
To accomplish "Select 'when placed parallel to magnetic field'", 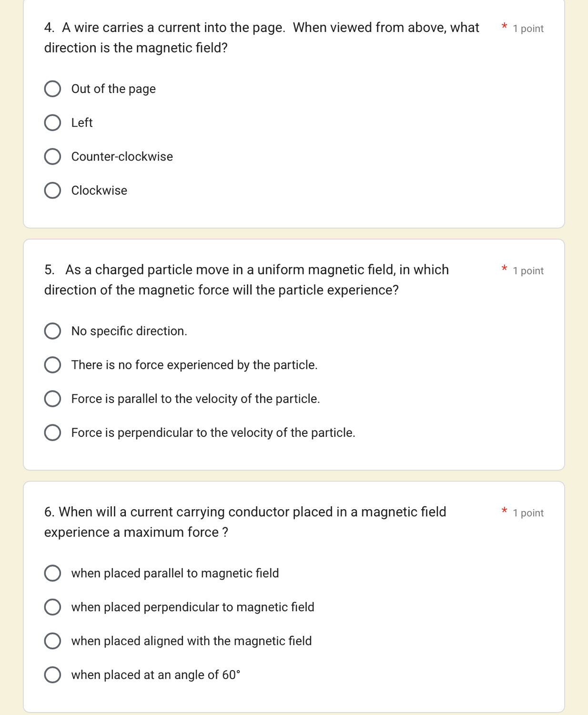I will click(52, 573).
